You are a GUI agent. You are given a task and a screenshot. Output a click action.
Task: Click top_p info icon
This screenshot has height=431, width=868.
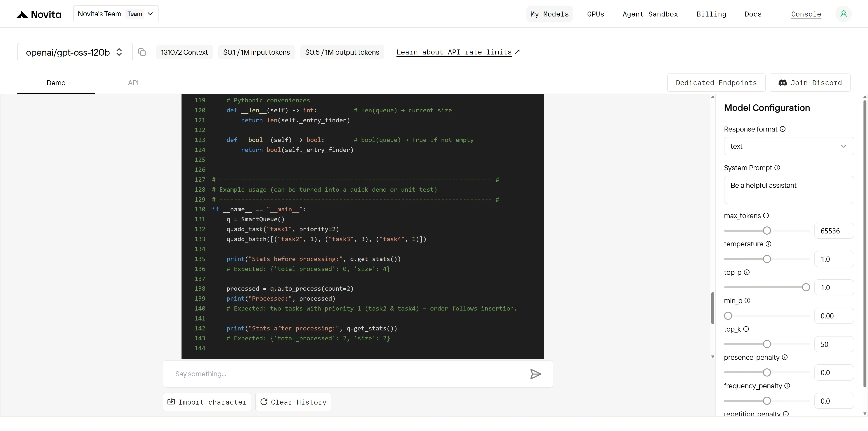(747, 272)
